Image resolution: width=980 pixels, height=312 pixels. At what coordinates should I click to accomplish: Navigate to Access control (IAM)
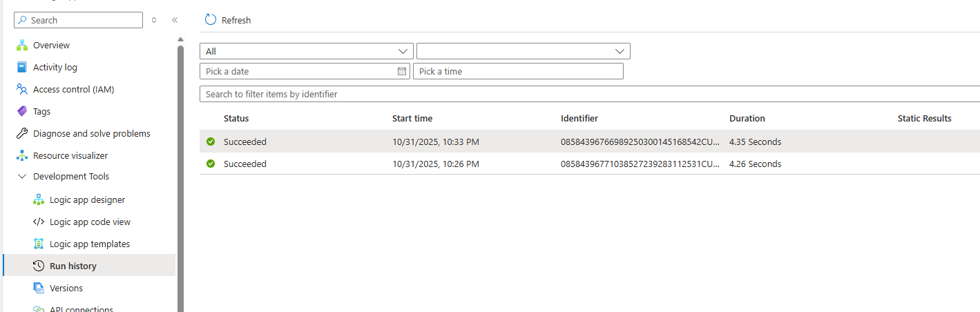click(x=74, y=90)
